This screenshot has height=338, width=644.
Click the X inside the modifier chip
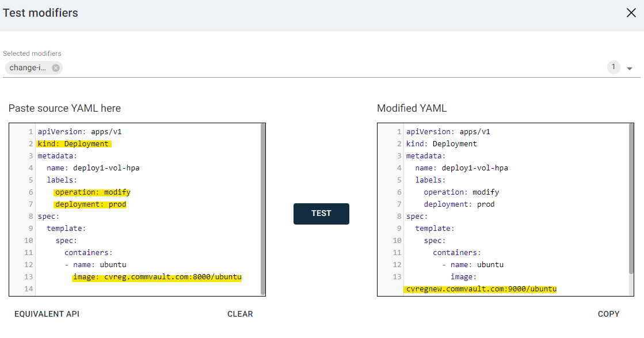(55, 67)
